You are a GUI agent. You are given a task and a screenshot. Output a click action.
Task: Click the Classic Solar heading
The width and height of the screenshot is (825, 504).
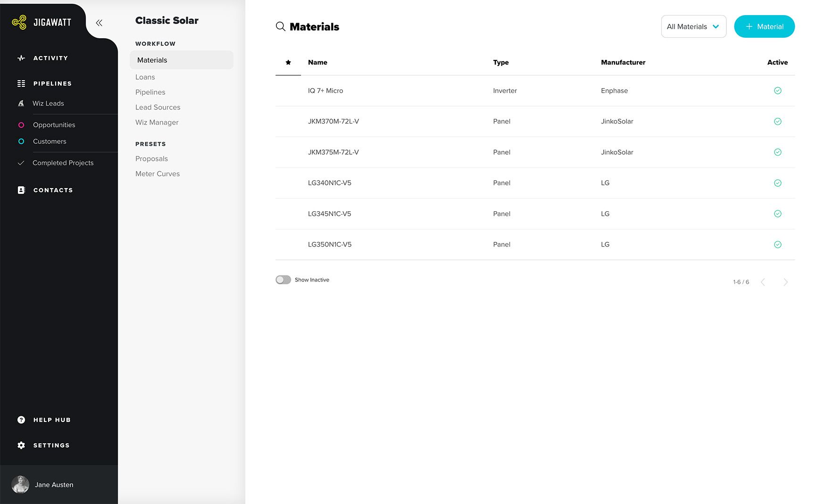point(167,21)
